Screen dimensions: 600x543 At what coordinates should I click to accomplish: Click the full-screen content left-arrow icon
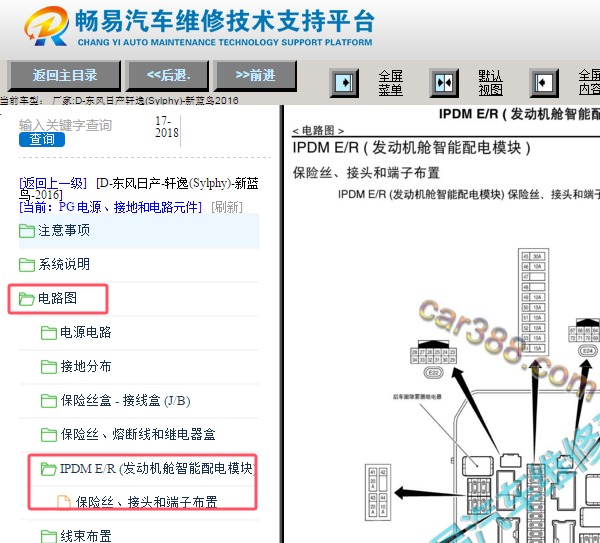coord(544,83)
